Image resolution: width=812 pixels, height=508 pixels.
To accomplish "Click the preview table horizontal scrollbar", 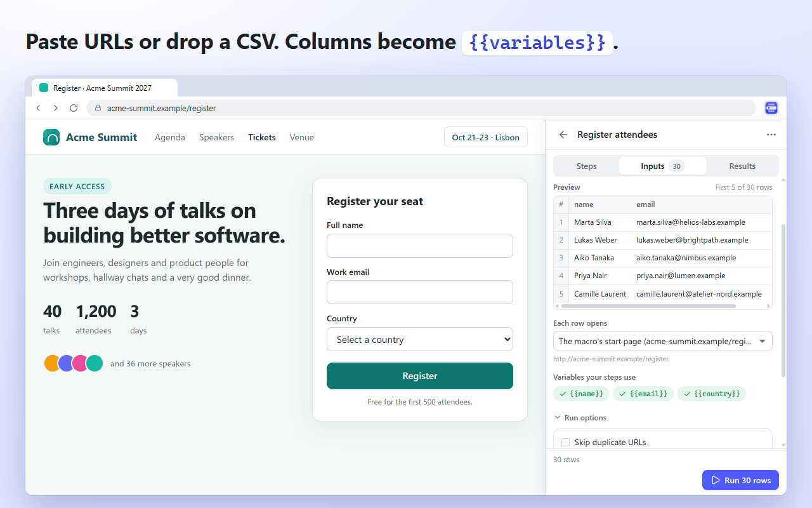I will tap(649, 306).
